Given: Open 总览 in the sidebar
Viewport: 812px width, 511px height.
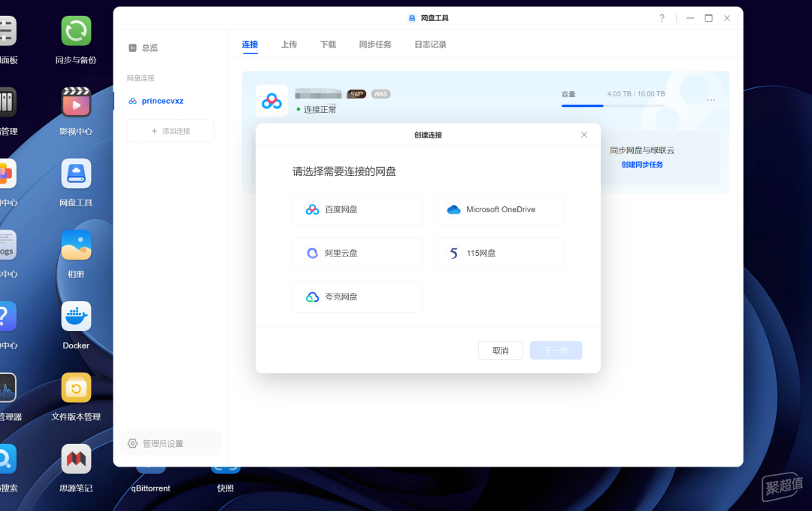Looking at the screenshot, I should pos(150,47).
